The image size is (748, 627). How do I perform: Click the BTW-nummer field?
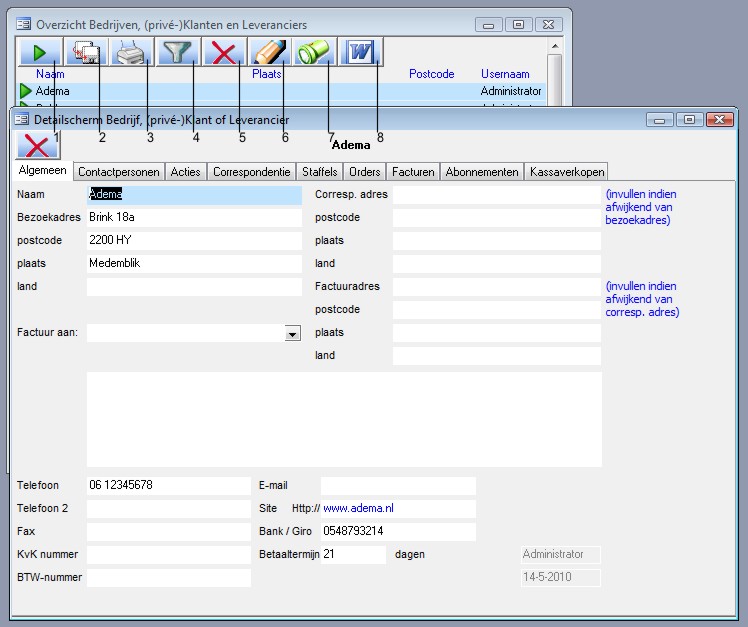(168, 577)
